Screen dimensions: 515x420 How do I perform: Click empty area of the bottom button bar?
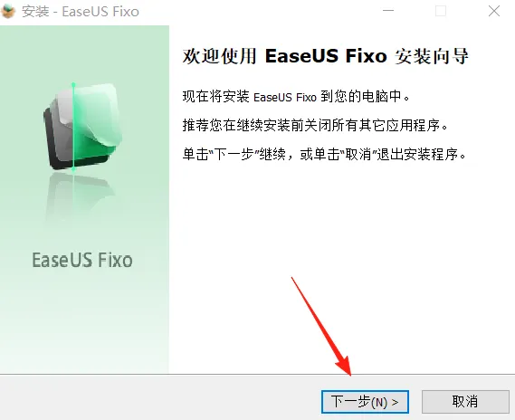[157, 398]
